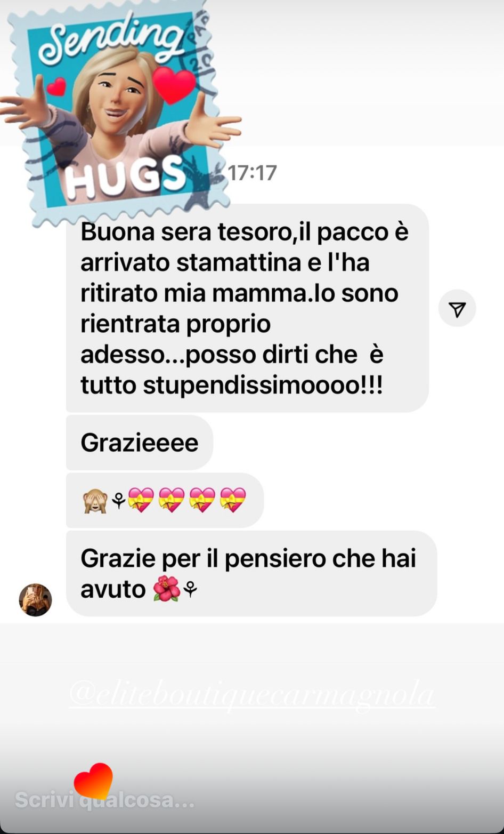Tap the orange heart reaction icon
The width and height of the screenshot is (504, 834).
(x=93, y=781)
